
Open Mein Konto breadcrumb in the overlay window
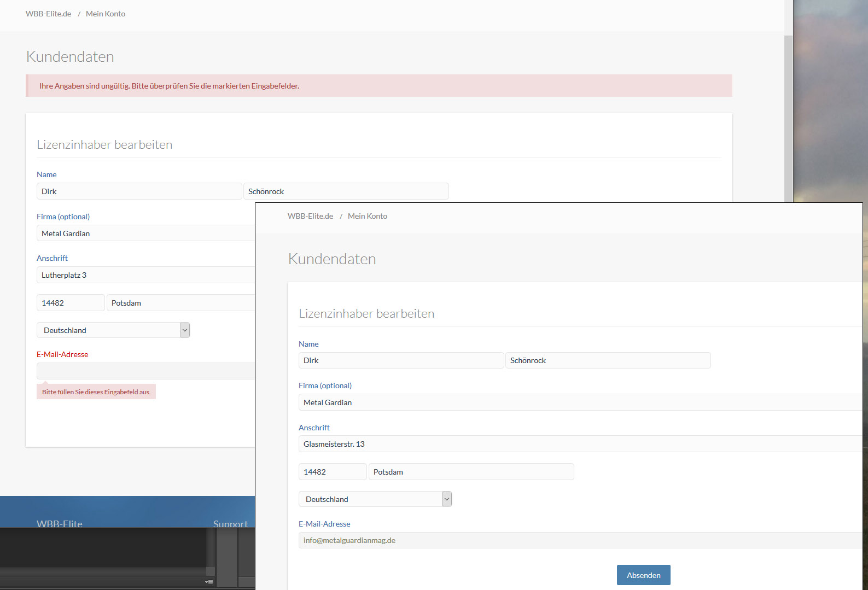(368, 216)
